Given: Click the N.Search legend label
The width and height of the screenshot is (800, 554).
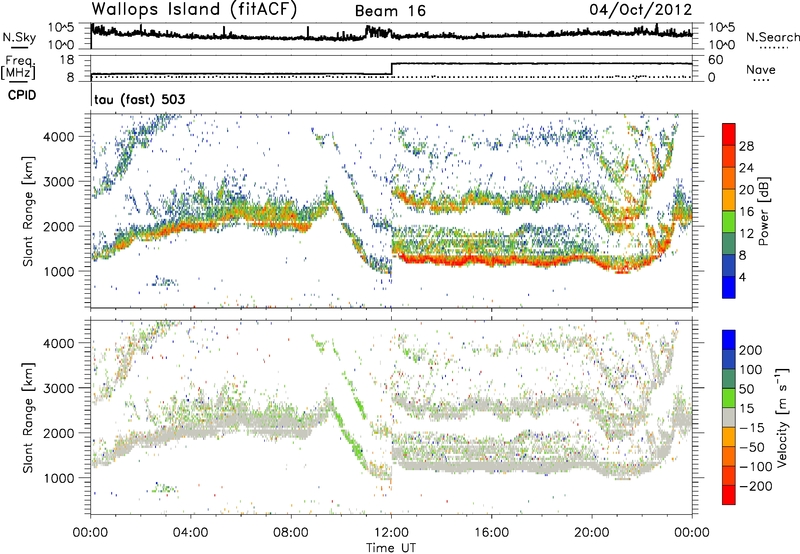Looking at the screenshot, I should click(772, 37).
